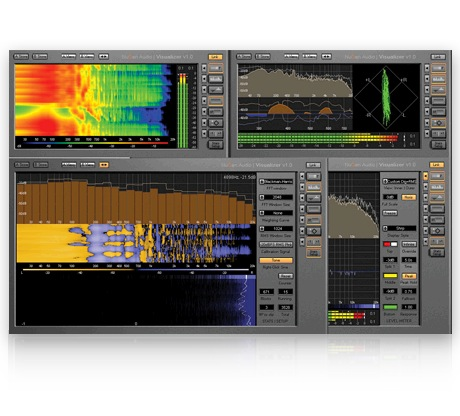Click the white Top color swatch
Image resolution: width=460 pixels, height=416 pixels.
click(394, 244)
